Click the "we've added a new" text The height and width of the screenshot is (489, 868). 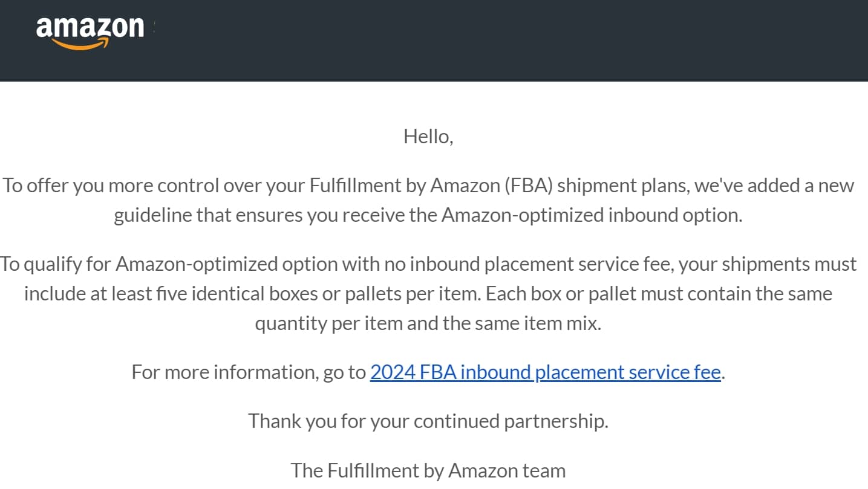[x=774, y=185]
